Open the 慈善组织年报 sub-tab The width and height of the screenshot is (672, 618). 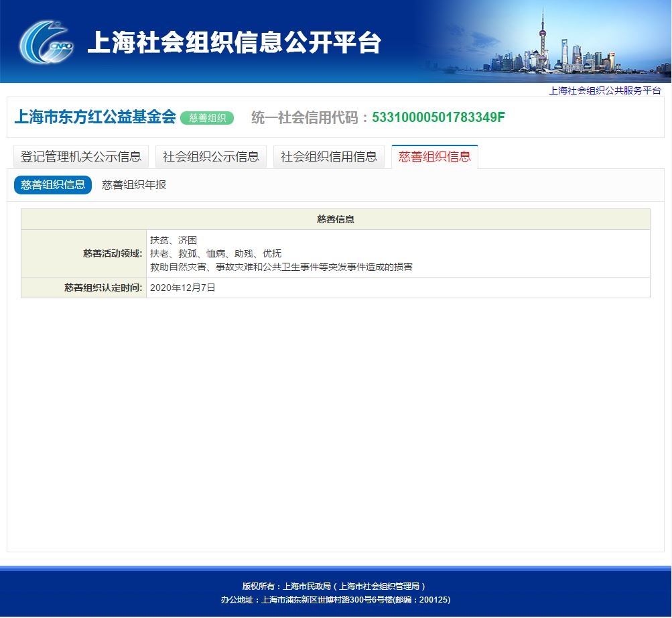(x=134, y=185)
